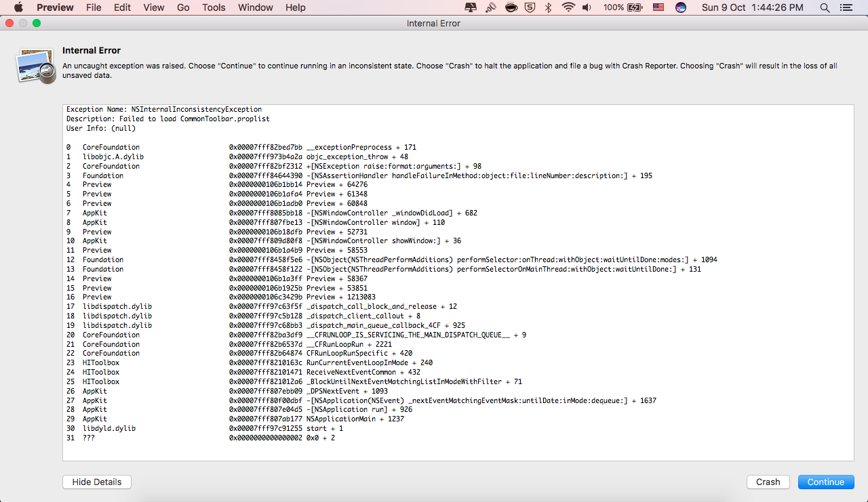
Task: Open the File menu
Action: click(94, 7)
